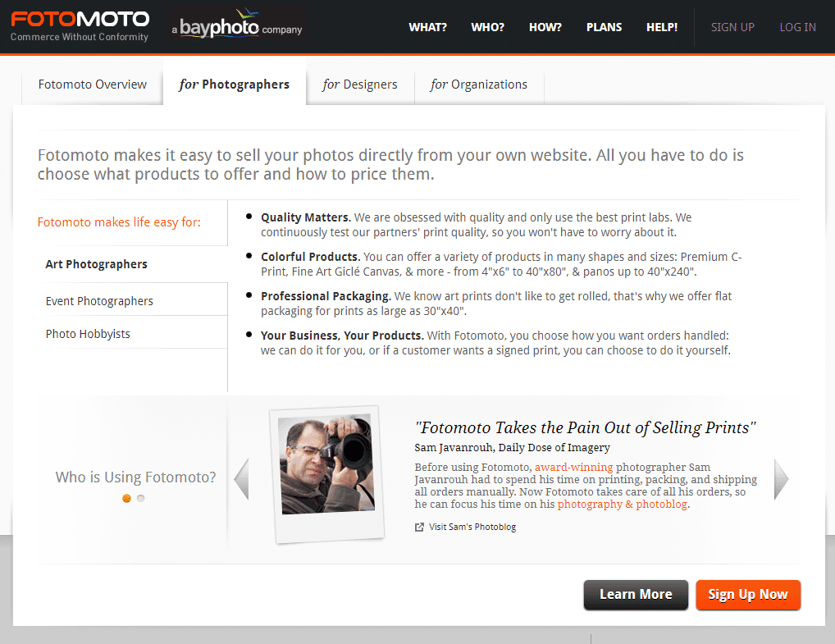Click the Fotomoto logo

point(80,20)
